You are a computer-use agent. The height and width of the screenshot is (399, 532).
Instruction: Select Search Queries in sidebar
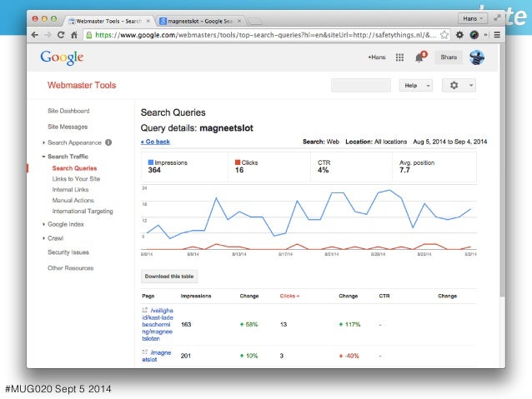(x=74, y=168)
